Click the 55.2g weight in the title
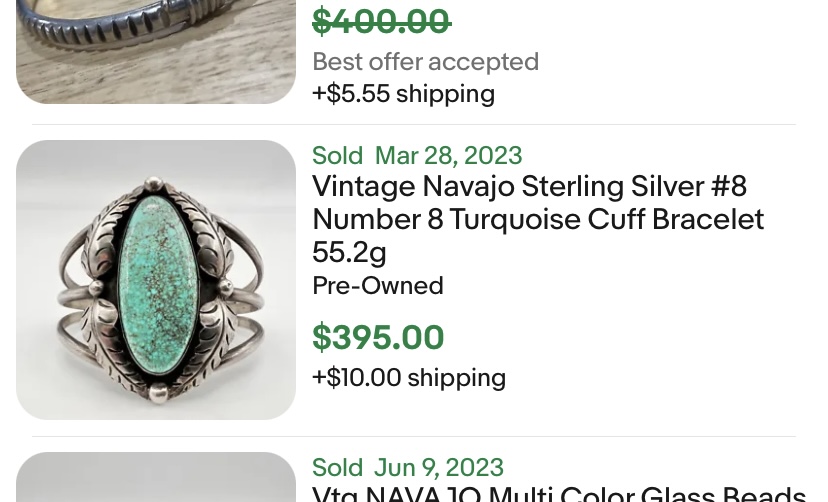 click(349, 252)
